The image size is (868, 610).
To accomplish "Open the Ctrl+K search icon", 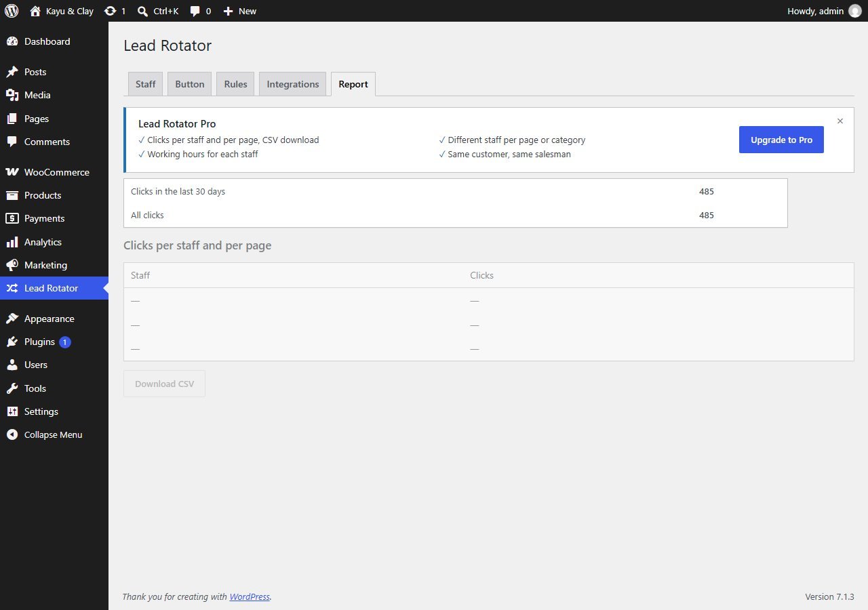I will 142,11.
